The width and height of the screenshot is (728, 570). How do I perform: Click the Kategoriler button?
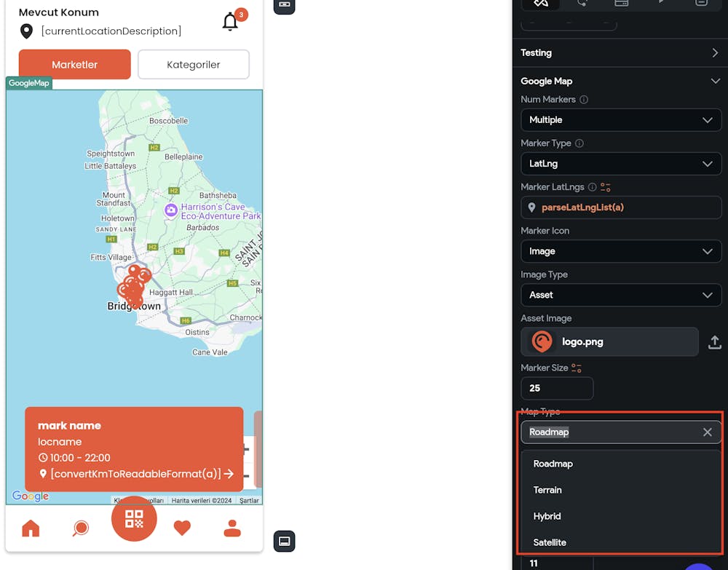pyautogui.click(x=194, y=65)
